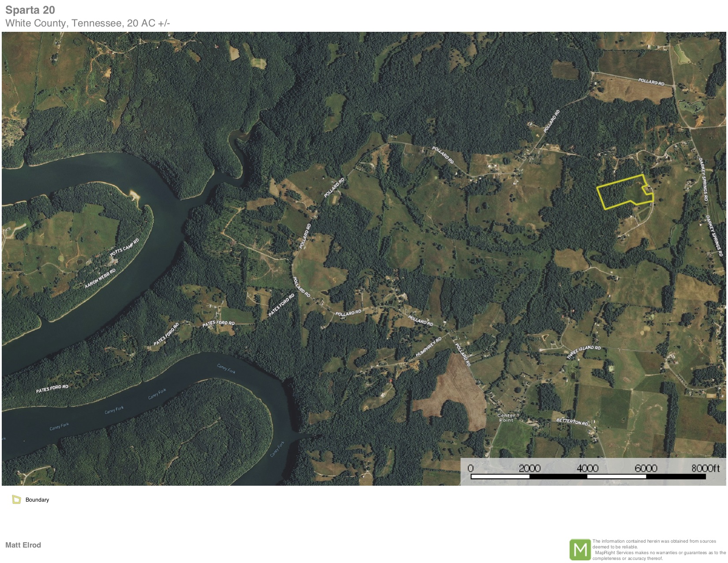Click the yellow Boundary legend icon
728x563 pixels.
[x=17, y=499]
